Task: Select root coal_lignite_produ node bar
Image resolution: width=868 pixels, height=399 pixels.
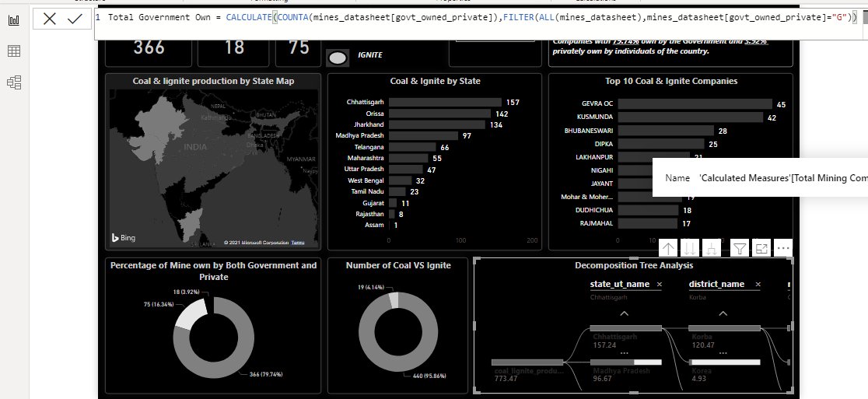Action: click(527, 362)
